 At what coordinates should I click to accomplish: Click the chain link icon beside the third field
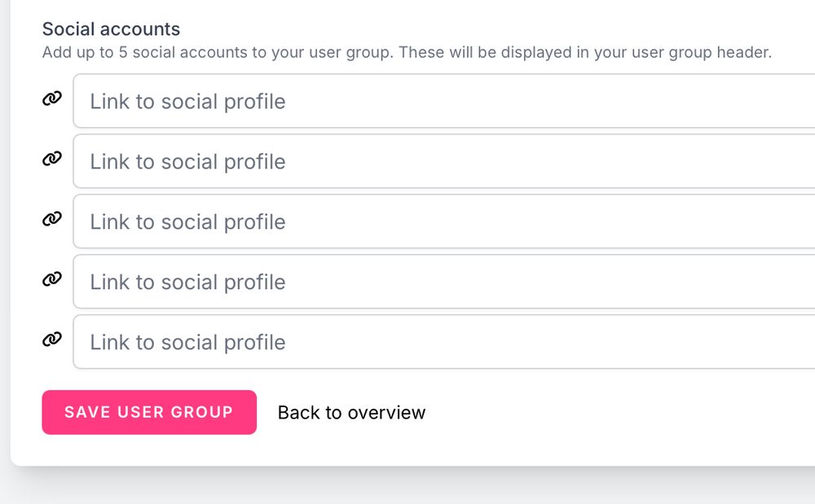[x=52, y=218]
